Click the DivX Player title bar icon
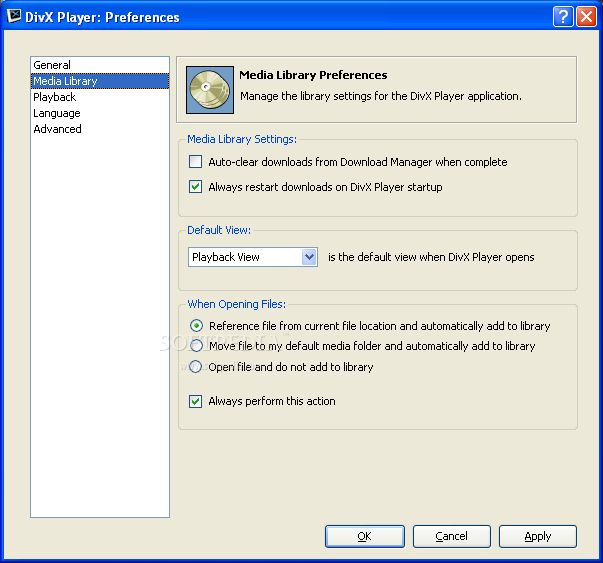The height and width of the screenshot is (563, 603). tap(13, 16)
